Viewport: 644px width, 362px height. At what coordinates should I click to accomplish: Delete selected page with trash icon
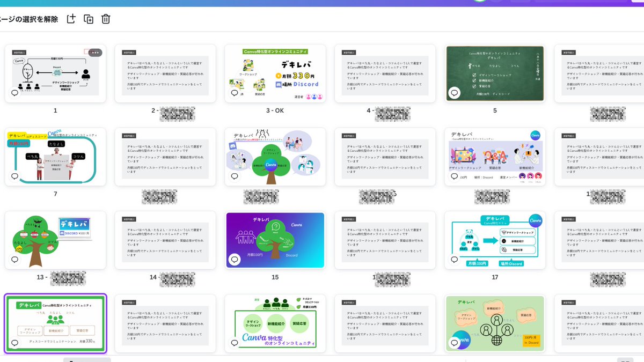pyautogui.click(x=106, y=19)
